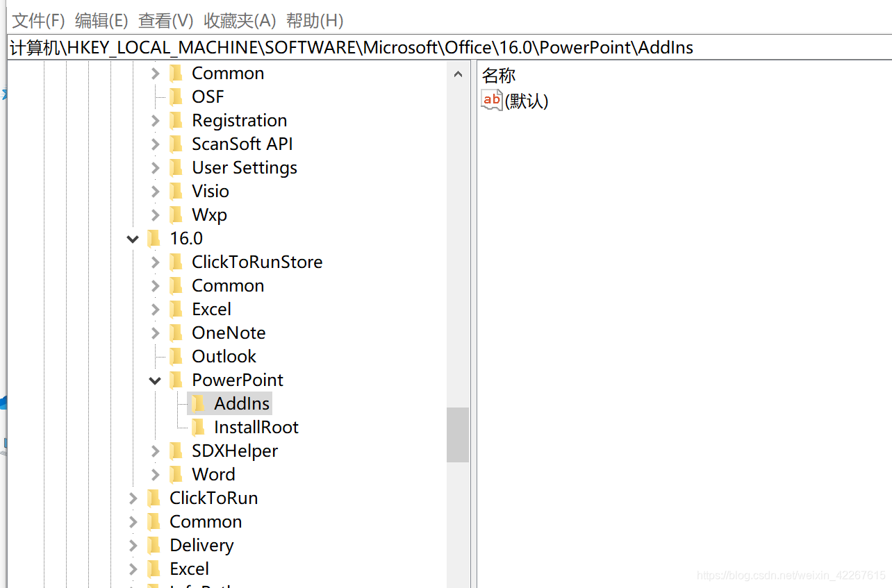
Task: Click the OSF folder icon
Action: [x=176, y=96]
